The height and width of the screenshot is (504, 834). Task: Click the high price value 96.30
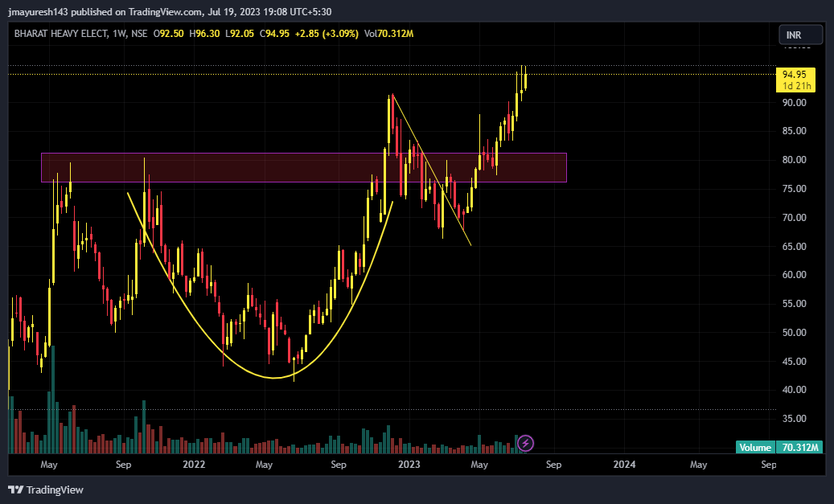[207, 34]
